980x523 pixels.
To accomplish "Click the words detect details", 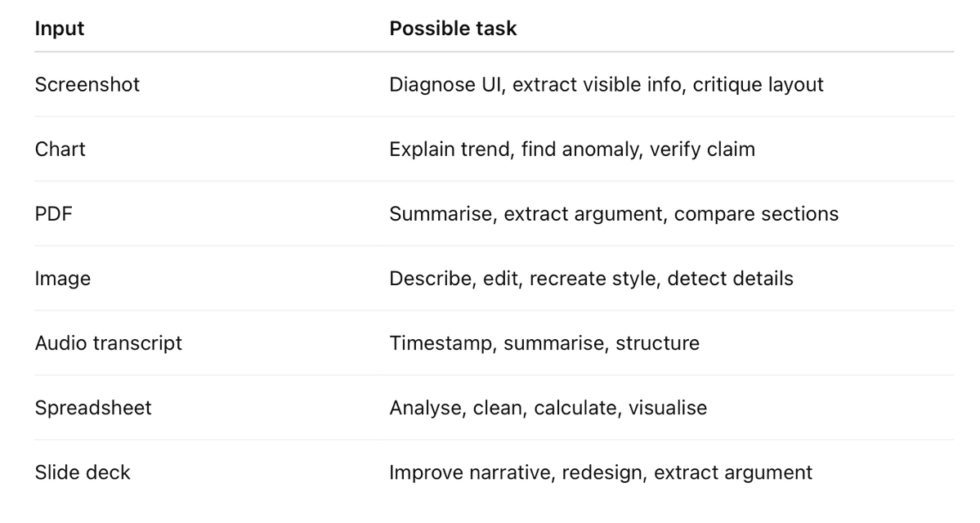I will (x=730, y=278).
